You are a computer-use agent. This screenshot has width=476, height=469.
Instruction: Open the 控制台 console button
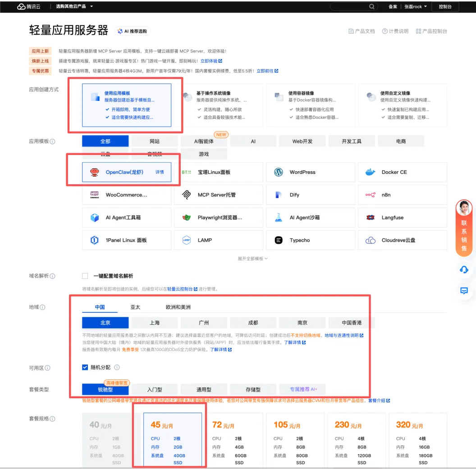pos(445,6)
